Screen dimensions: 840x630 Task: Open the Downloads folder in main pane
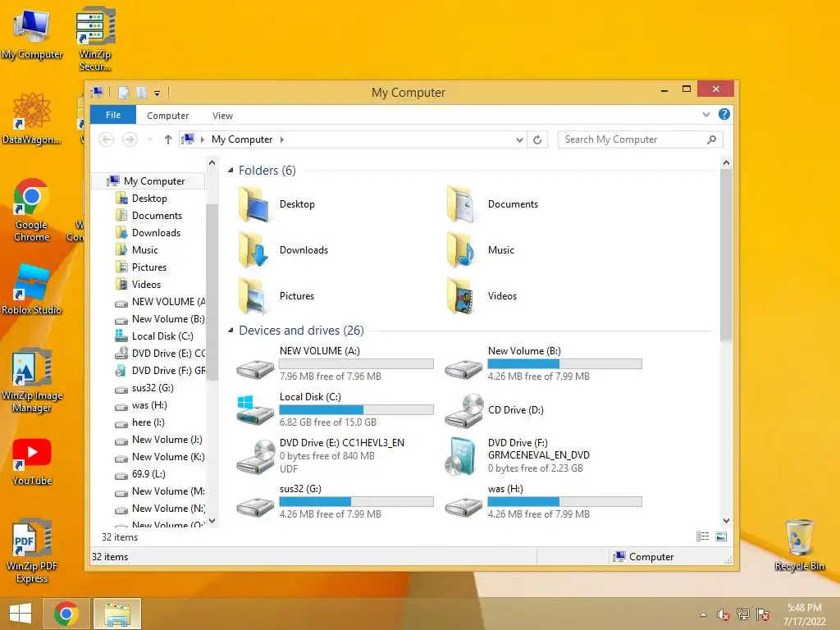pos(283,250)
